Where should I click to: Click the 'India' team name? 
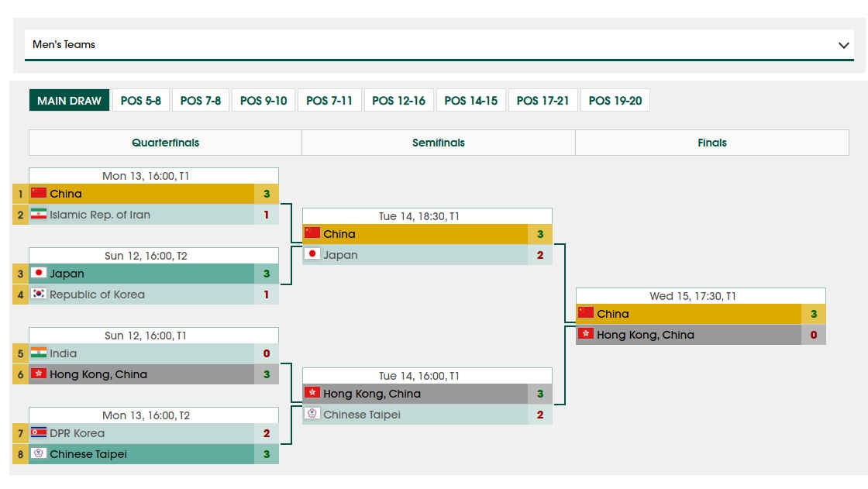[x=63, y=353]
